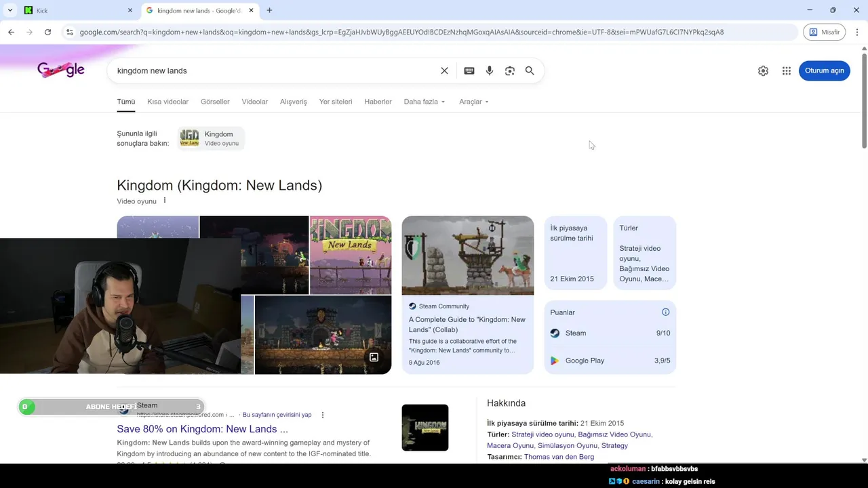Switch to Görseller tab
This screenshot has width=868, height=488.
point(215,102)
